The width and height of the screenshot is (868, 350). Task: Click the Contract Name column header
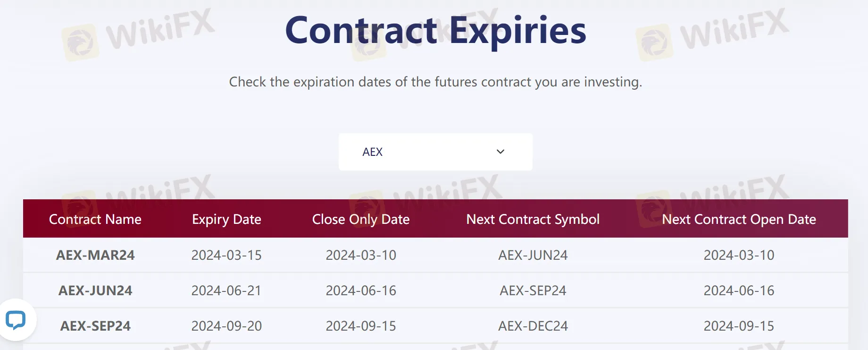click(x=95, y=219)
